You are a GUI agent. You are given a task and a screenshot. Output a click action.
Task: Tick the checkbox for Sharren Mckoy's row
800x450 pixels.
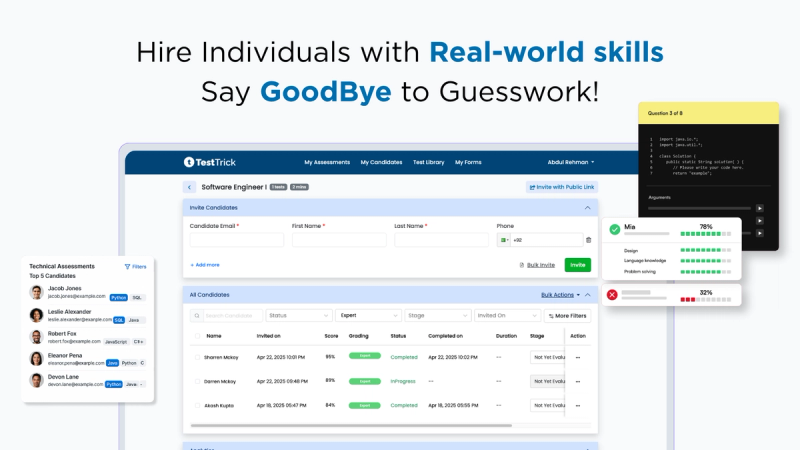click(197, 357)
